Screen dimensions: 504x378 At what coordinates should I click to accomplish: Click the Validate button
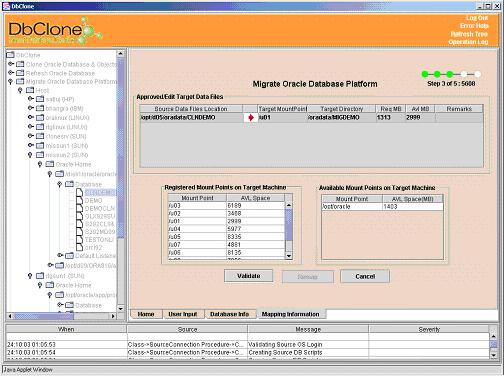point(249,276)
